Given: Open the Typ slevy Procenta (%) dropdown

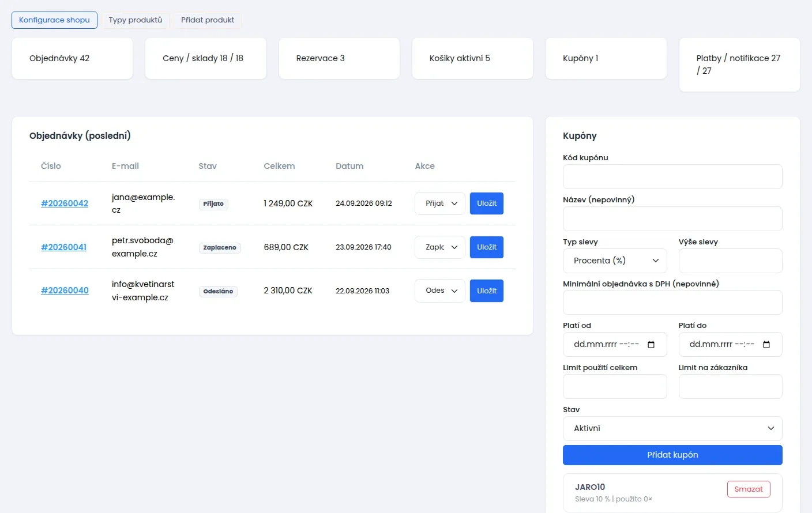Looking at the screenshot, I should pos(615,261).
